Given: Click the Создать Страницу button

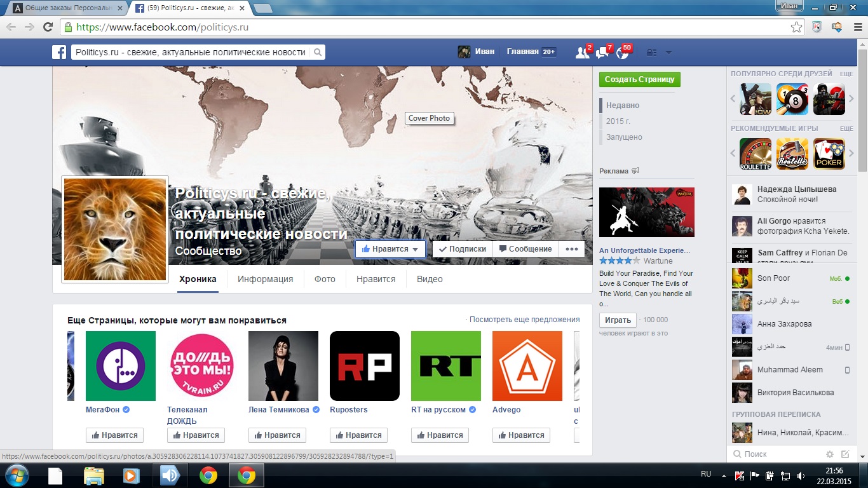Looking at the screenshot, I should pyautogui.click(x=639, y=79).
